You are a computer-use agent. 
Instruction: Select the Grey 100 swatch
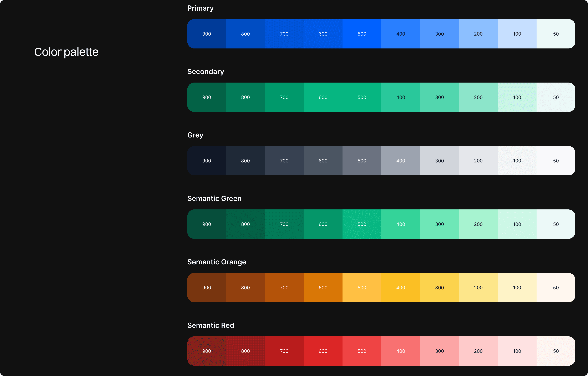pyautogui.click(x=517, y=161)
